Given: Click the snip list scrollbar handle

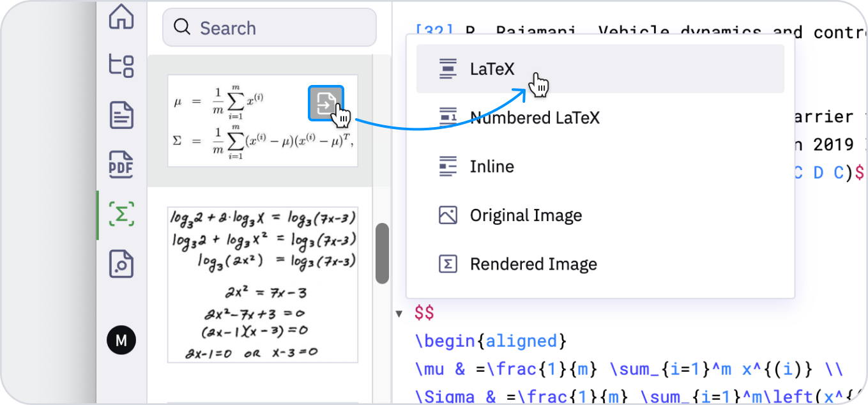Looking at the screenshot, I should click(382, 253).
